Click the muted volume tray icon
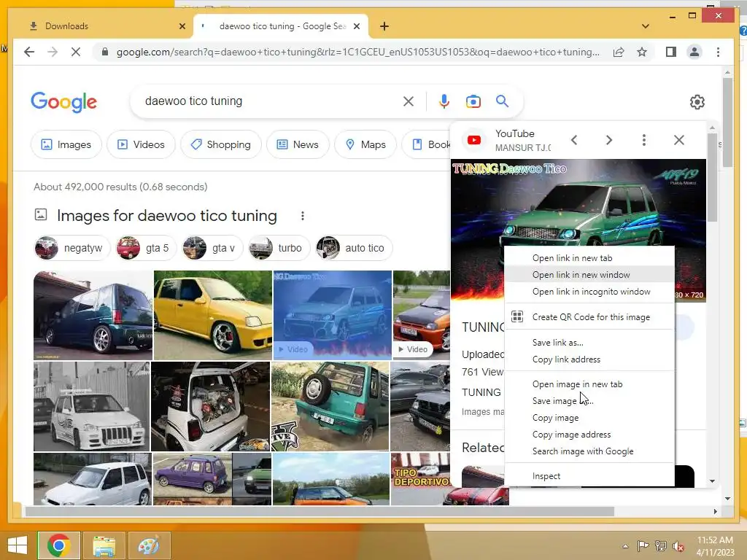The image size is (747, 560). click(678, 546)
